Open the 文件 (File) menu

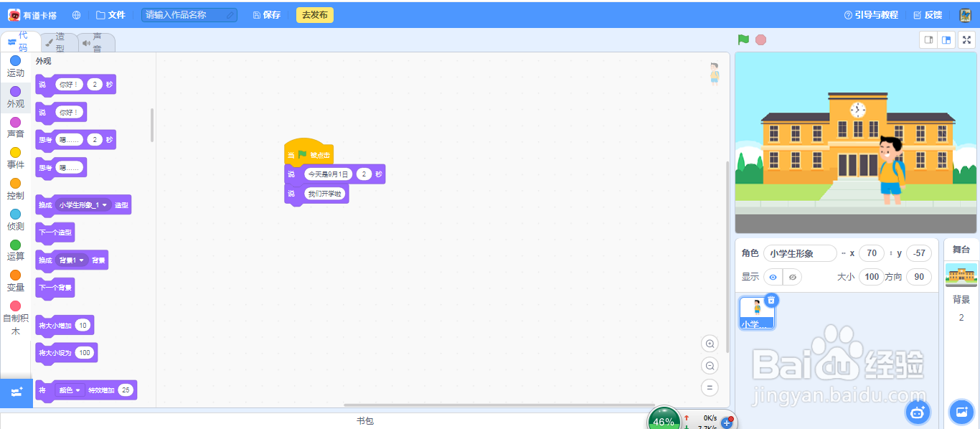(111, 14)
